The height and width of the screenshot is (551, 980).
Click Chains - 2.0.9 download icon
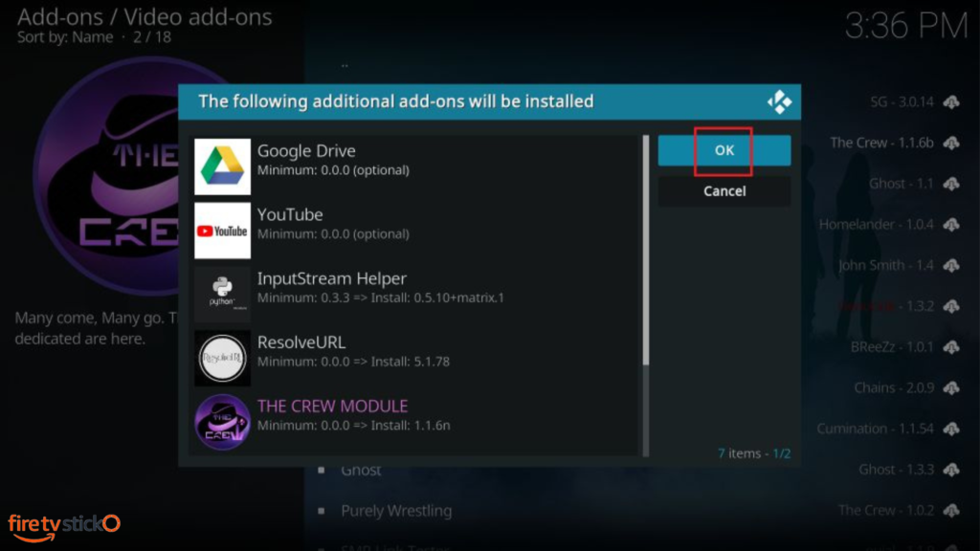[951, 388]
